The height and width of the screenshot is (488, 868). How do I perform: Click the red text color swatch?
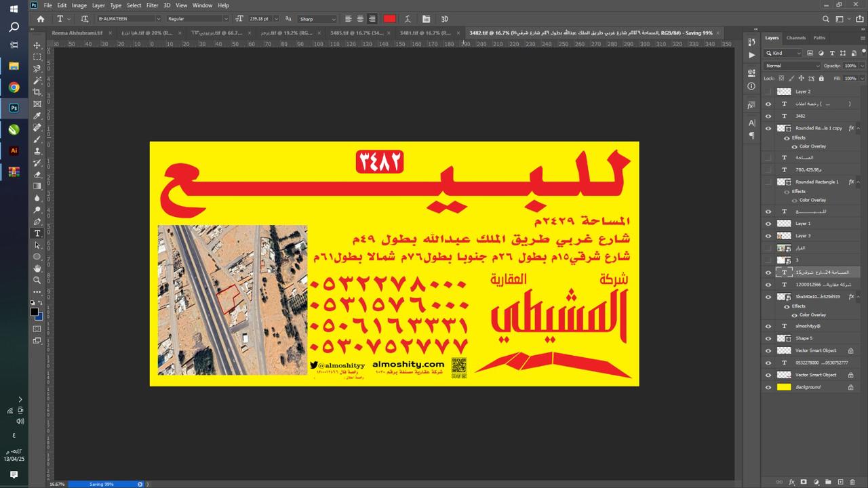pos(389,19)
